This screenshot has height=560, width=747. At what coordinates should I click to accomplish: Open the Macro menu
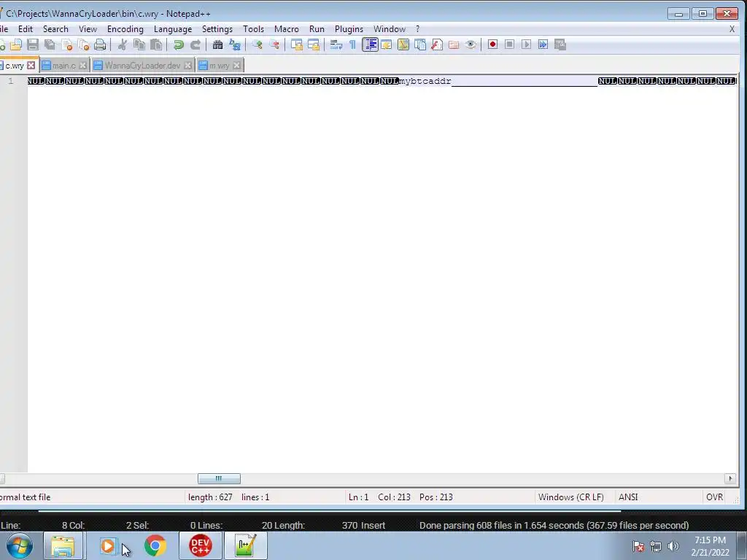click(x=286, y=29)
